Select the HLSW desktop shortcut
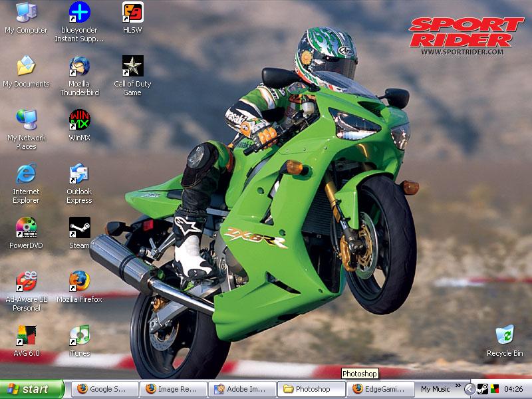 [132, 13]
